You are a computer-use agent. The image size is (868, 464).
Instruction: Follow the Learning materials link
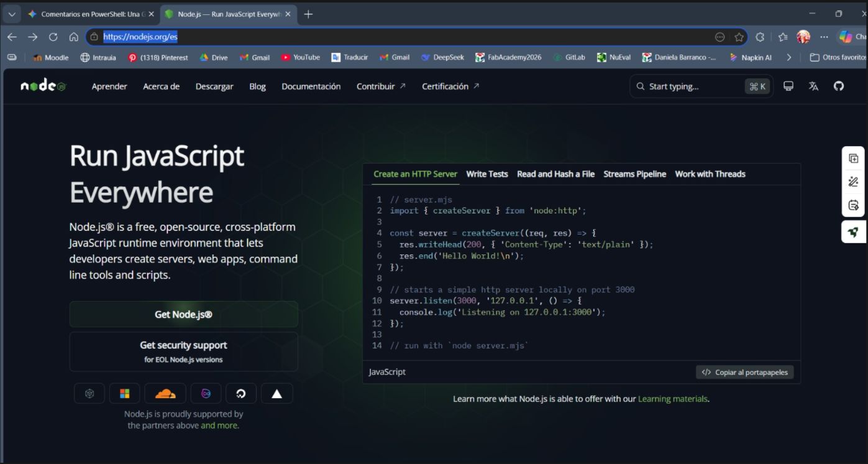[673, 399]
